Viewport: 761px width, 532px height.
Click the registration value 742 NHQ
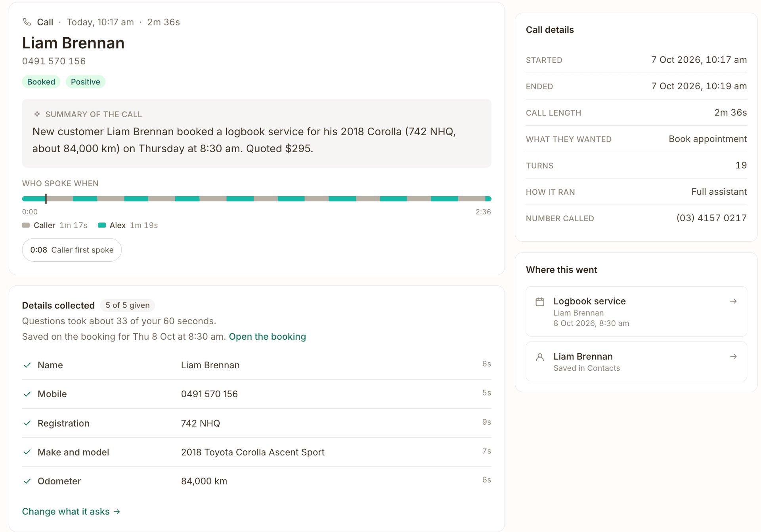pyautogui.click(x=201, y=423)
